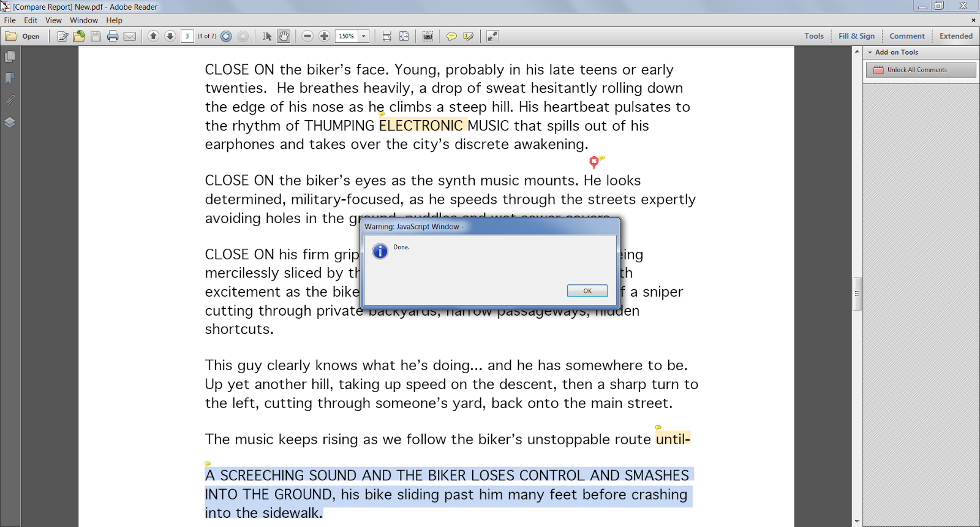Click the print icon
The image size is (980, 527).
coord(113,36)
